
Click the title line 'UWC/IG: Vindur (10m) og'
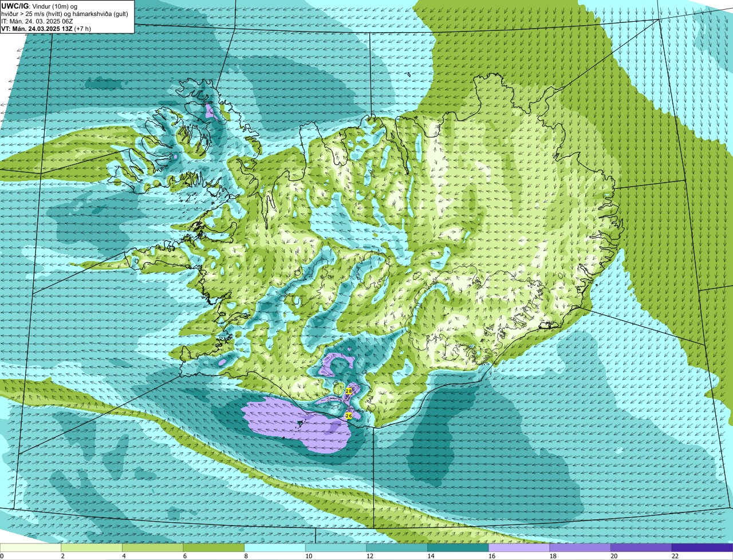(x=39, y=6)
